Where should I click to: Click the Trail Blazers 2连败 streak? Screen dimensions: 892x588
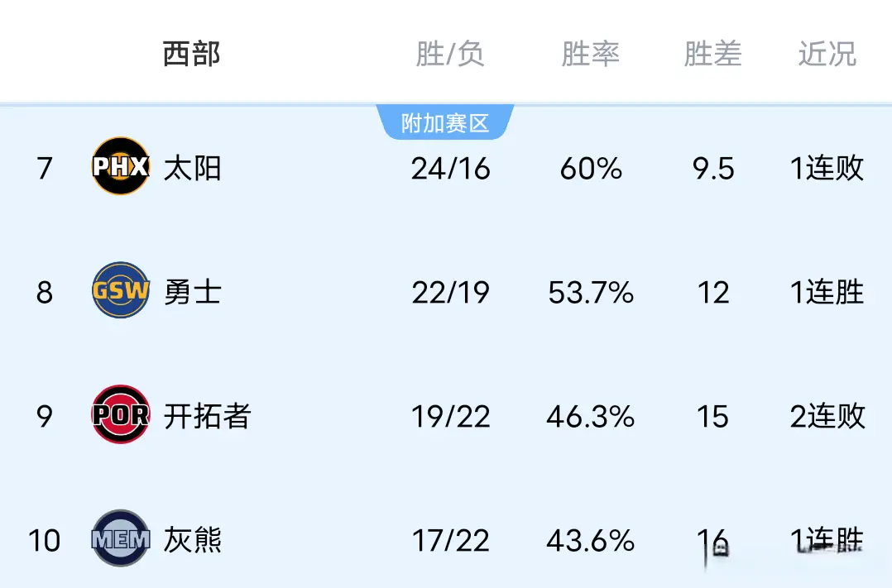pyautogui.click(x=827, y=417)
